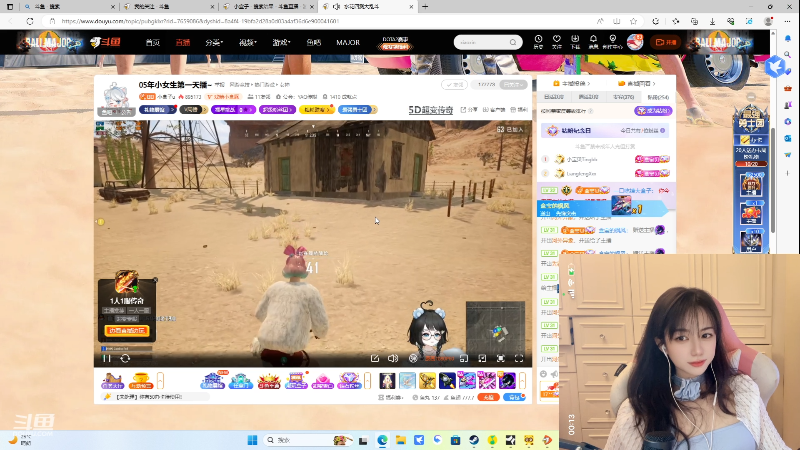The height and width of the screenshot is (450, 800).
Task: Click the 客户端 link above the player
Action: 494,110
